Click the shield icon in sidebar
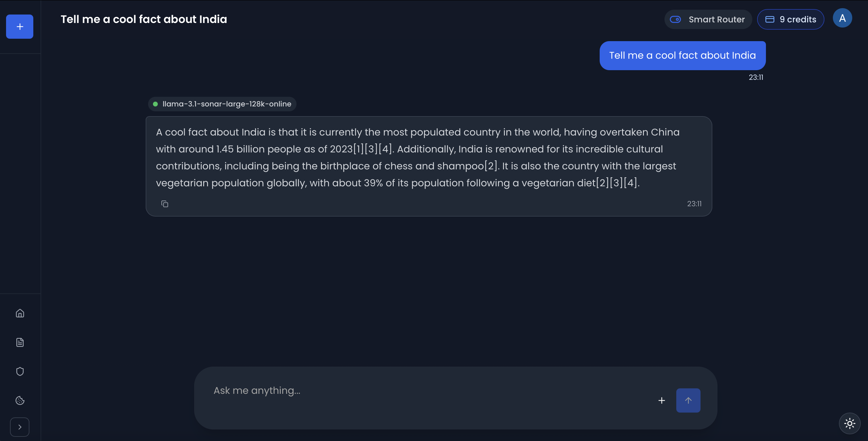 click(20, 371)
